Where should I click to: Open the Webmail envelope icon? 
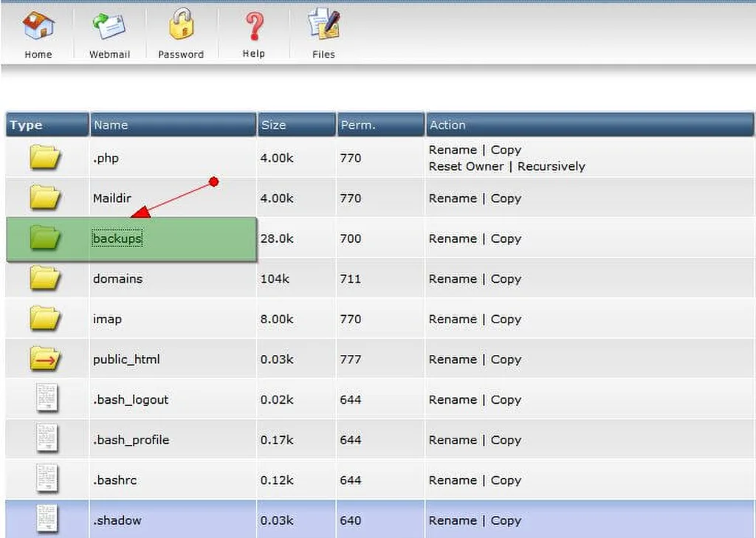tap(109, 26)
